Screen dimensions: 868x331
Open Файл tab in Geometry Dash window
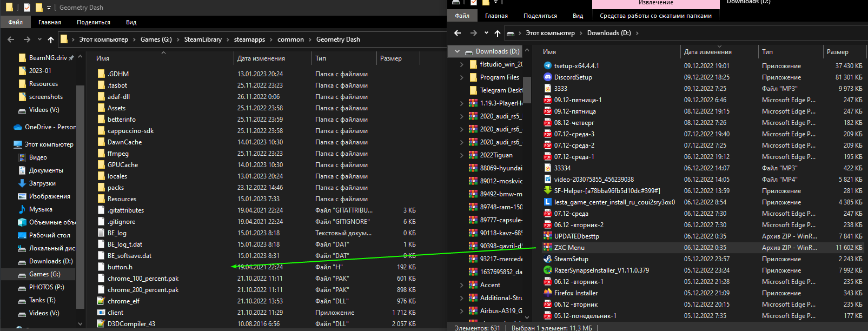click(x=15, y=22)
